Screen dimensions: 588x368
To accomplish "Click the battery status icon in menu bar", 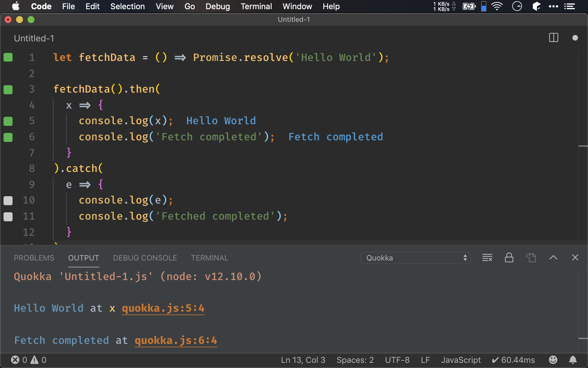I will (x=469, y=6).
